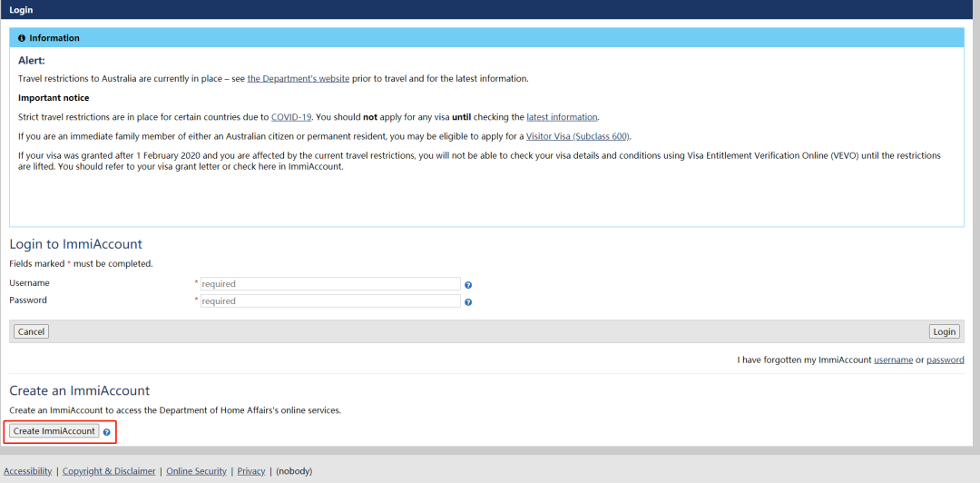The height and width of the screenshot is (483, 980).
Task: Click the help icon beside Password field
Action: 468,302
